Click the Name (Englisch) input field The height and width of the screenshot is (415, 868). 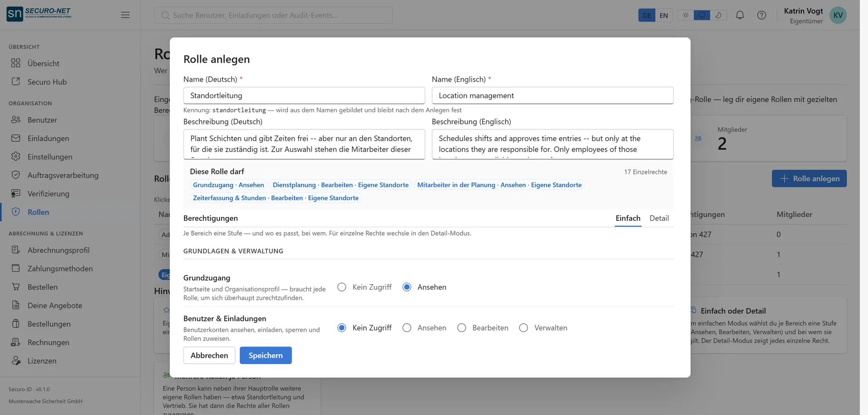tap(552, 95)
